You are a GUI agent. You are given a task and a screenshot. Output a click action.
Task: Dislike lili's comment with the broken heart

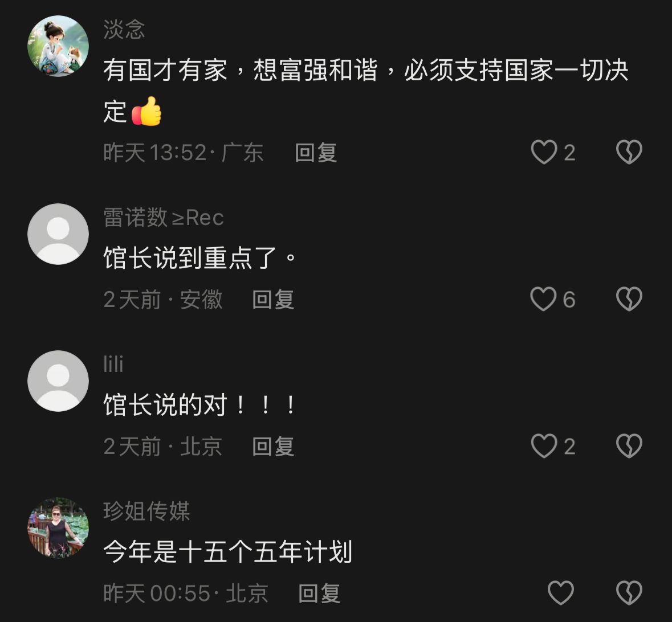pyautogui.click(x=629, y=446)
